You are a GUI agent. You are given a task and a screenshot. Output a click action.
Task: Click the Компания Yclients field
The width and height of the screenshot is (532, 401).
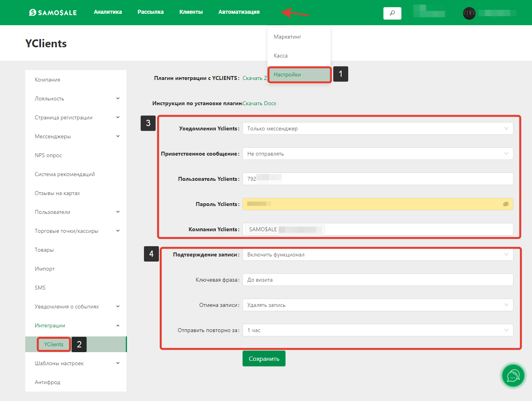378,229
